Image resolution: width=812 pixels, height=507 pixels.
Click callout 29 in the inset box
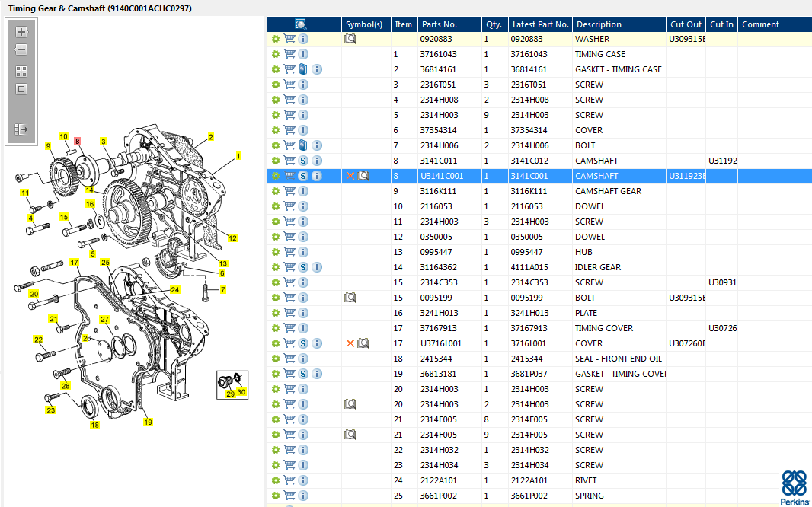[x=230, y=394]
